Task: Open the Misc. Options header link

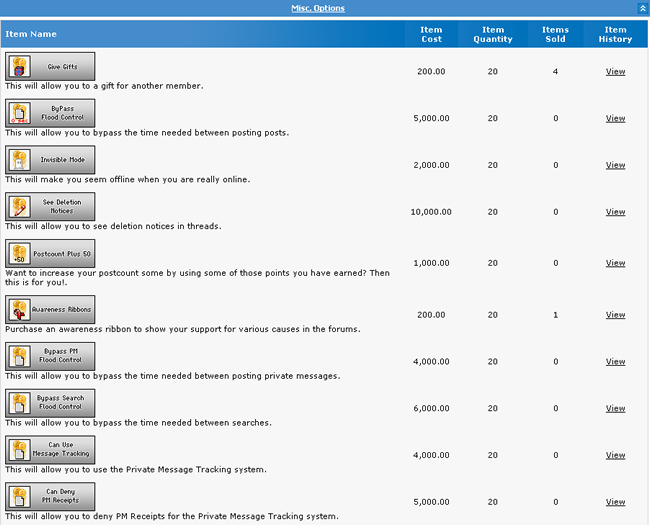Action: (x=318, y=8)
